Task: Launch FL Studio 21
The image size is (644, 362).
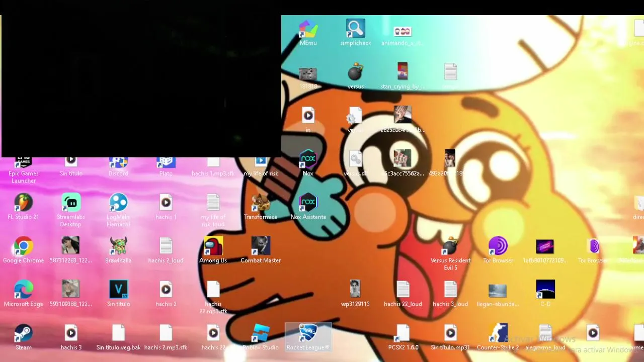Action: click(x=23, y=207)
